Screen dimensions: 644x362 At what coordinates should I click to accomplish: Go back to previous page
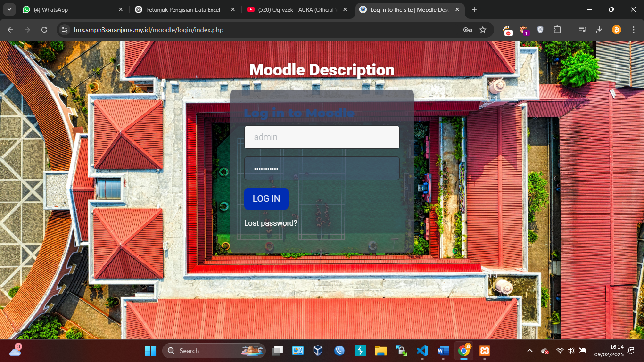click(x=10, y=30)
